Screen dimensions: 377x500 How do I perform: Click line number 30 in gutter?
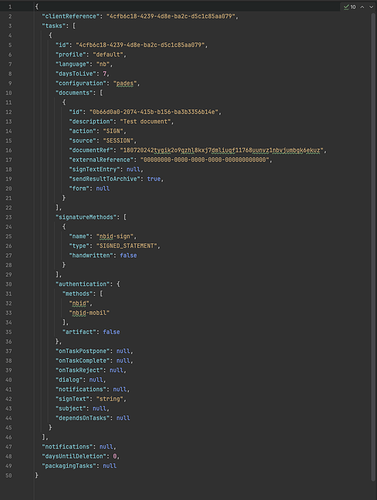9,284
